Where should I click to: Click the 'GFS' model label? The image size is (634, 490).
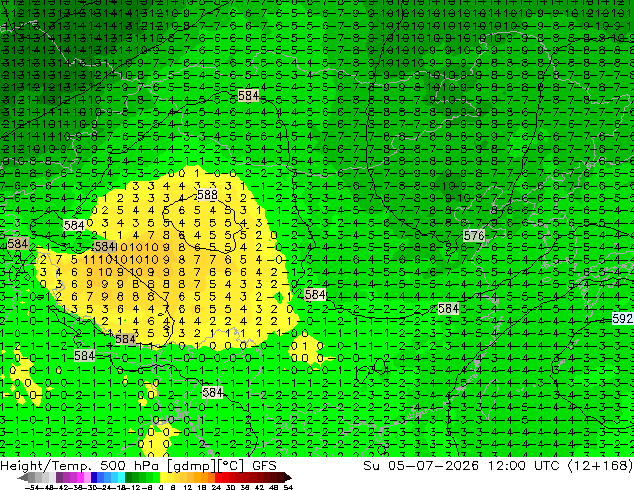click(x=264, y=466)
